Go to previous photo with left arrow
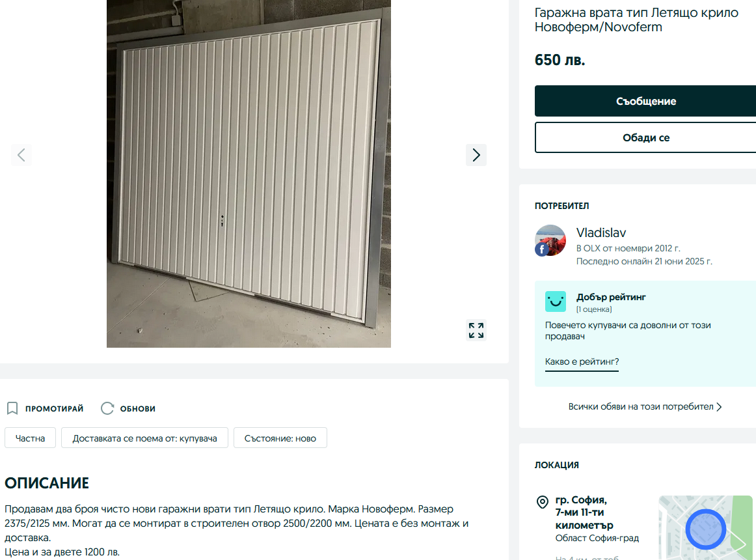 (21, 155)
